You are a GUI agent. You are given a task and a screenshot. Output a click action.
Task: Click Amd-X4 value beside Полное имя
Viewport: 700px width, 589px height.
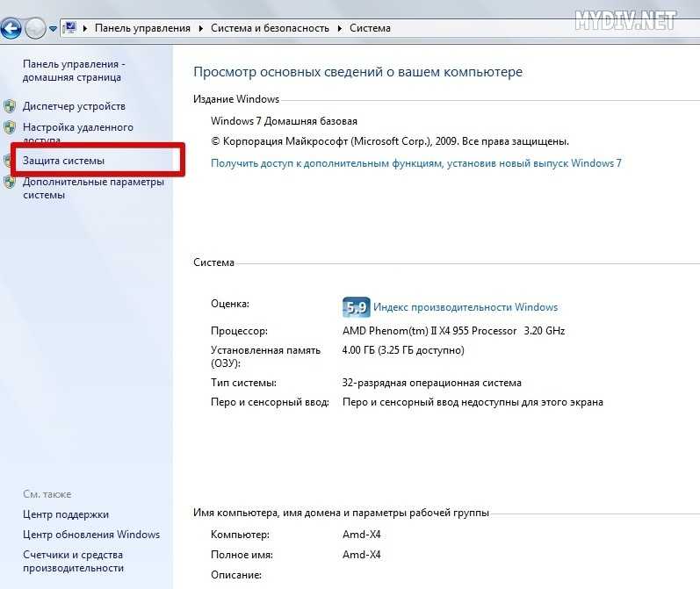point(362,555)
